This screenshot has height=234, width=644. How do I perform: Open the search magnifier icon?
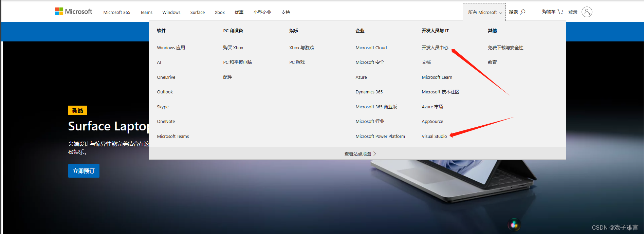click(x=523, y=12)
